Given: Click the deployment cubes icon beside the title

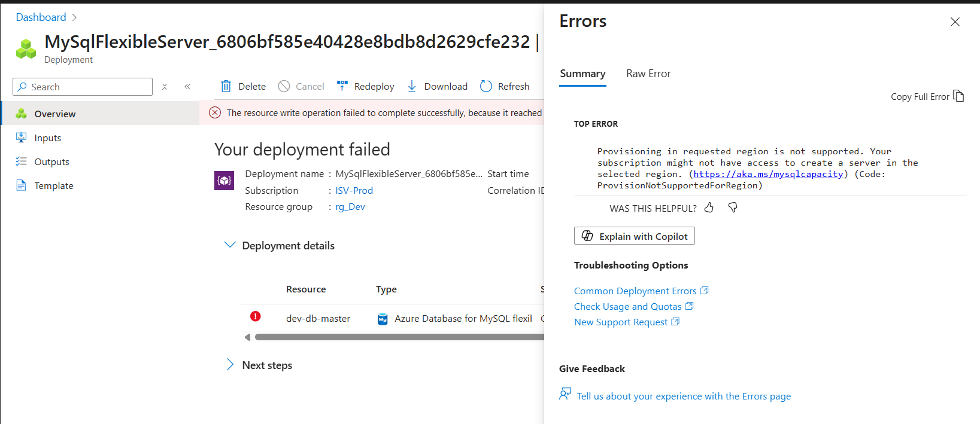Looking at the screenshot, I should pos(26,49).
